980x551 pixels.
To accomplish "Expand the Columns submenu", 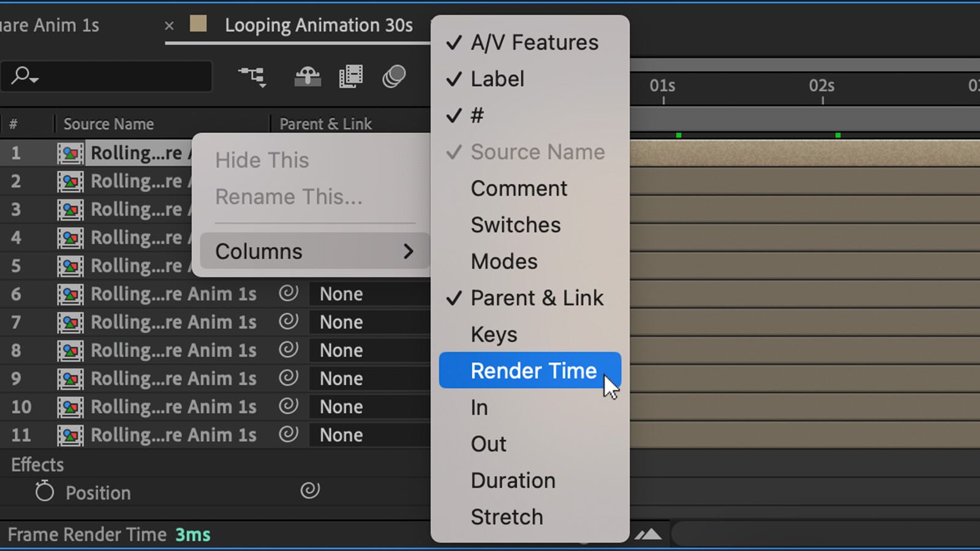I will 314,251.
